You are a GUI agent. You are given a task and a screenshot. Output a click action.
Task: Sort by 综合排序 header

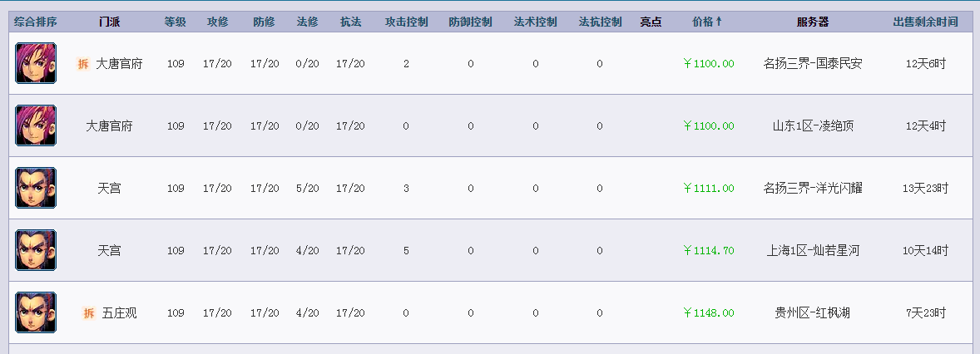coord(36,22)
